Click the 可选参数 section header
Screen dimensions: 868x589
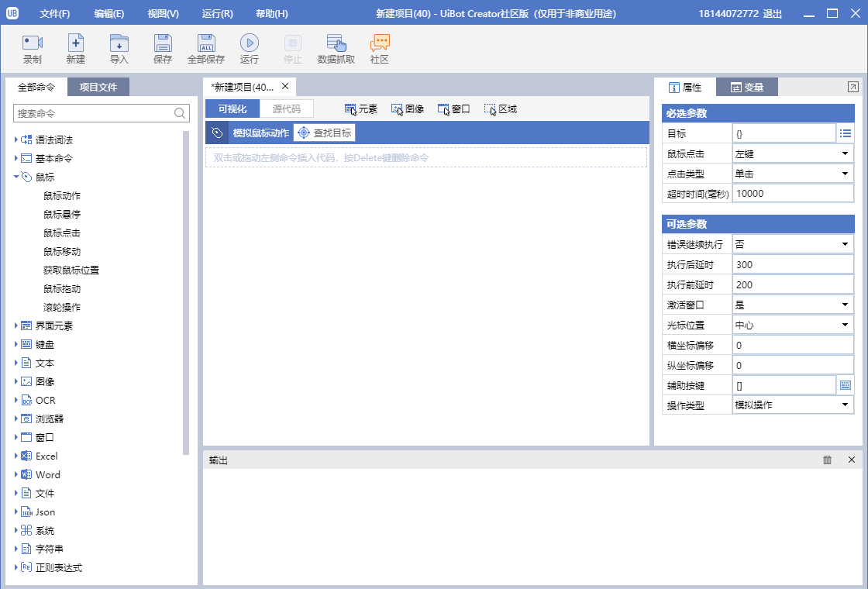coord(759,224)
